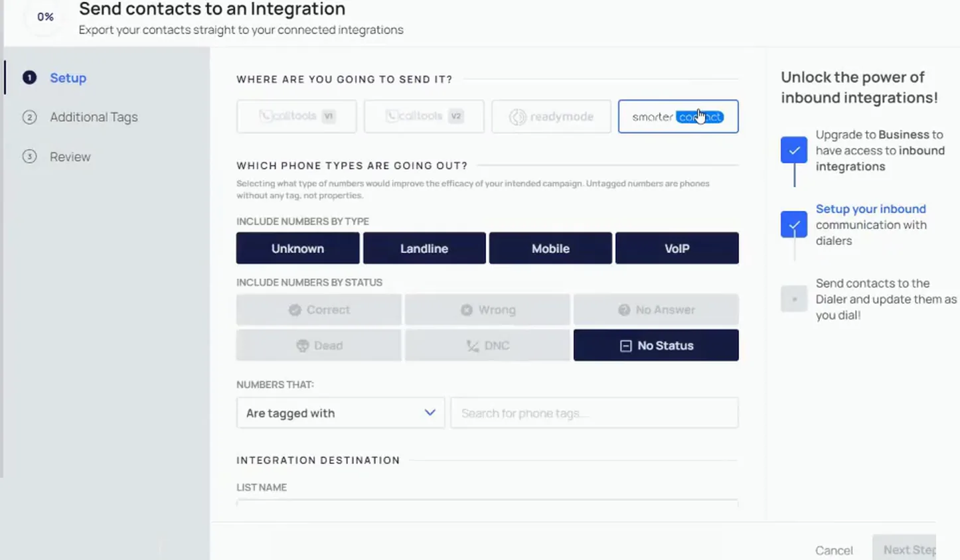Open the 'Are tagged with' dropdown

pyautogui.click(x=341, y=413)
